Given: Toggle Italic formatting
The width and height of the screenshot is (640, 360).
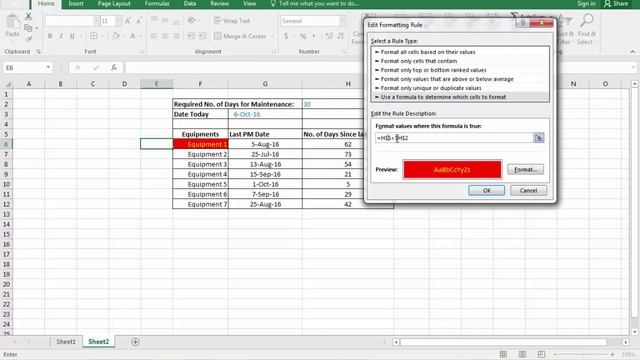Looking at the screenshot, I should (x=61, y=36).
